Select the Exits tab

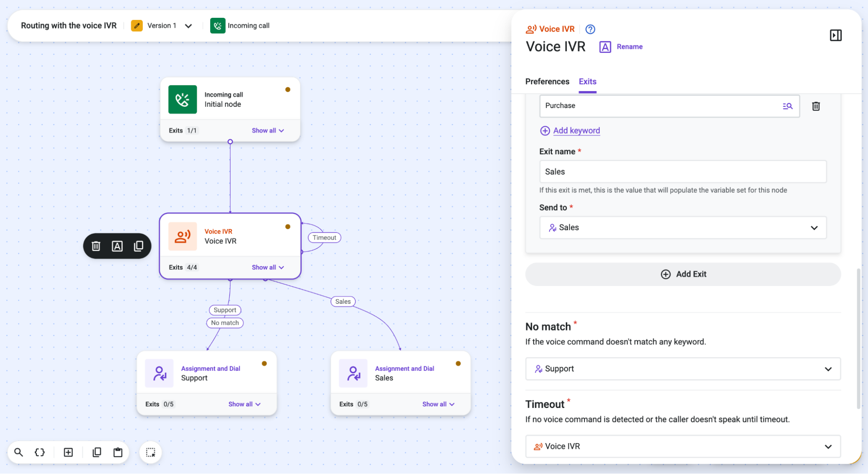click(587, 82)
